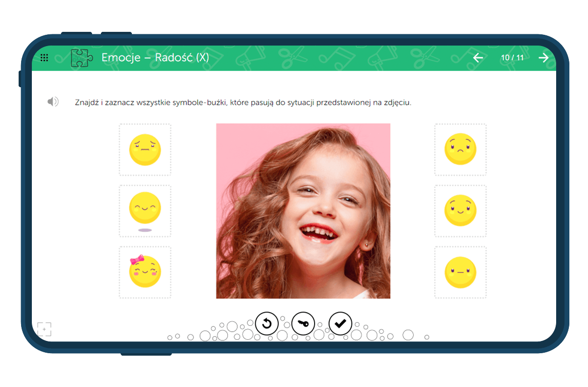Viewport: 588px width, 387px height.
Task: Go to previous exercise with left arrow
Action: 478,58
